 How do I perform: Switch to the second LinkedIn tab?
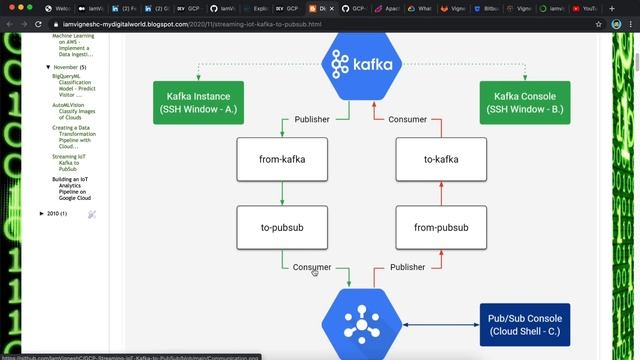tap(156, 9)
